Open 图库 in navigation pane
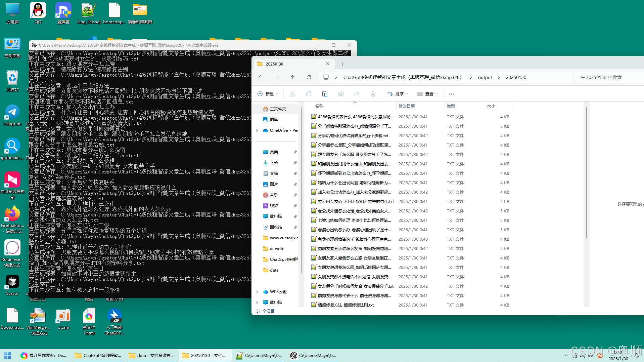Screen dimensions: 644x362 [x=276, y=120]
